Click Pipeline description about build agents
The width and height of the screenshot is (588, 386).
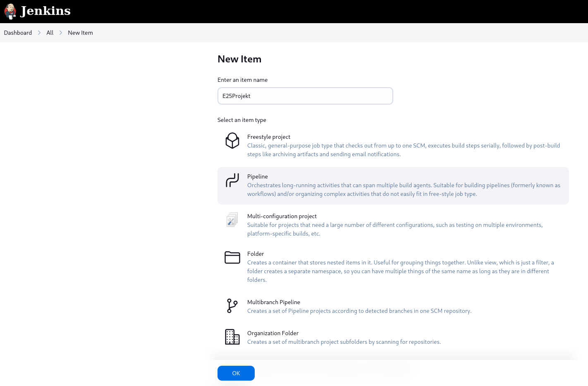click(404, 190)
